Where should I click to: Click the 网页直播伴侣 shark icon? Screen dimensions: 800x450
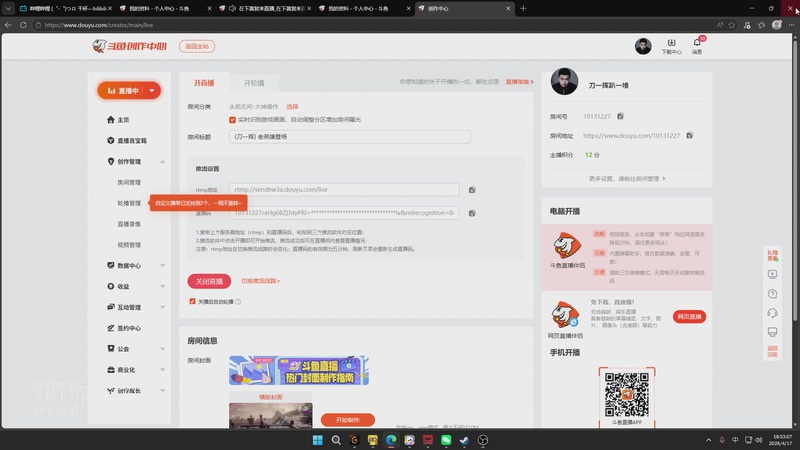click(565, 314)
